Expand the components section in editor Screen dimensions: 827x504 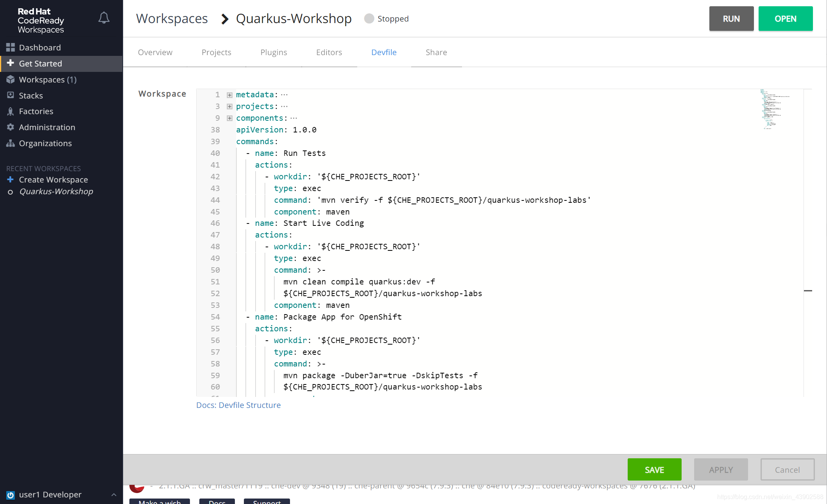point(230,118)
